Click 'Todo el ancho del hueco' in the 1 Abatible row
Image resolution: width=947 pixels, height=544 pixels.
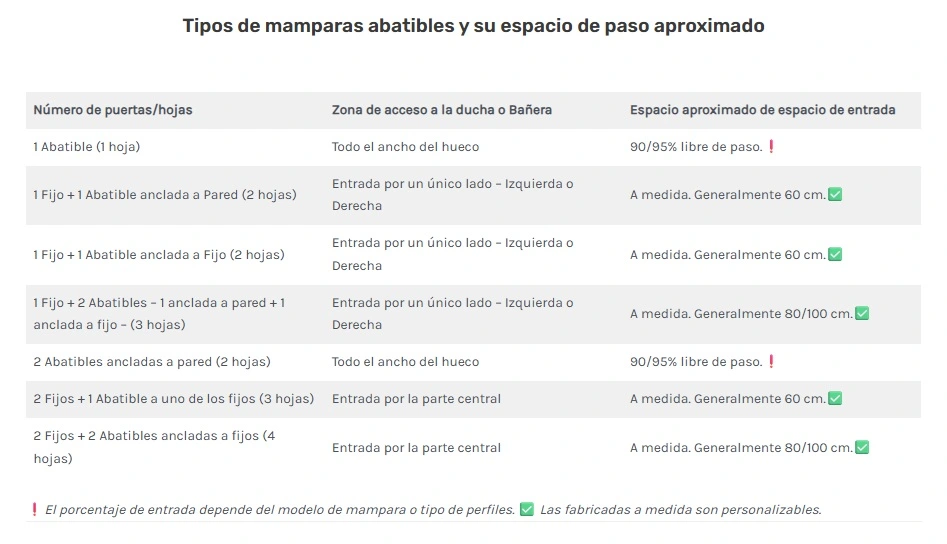coord(405,147)
